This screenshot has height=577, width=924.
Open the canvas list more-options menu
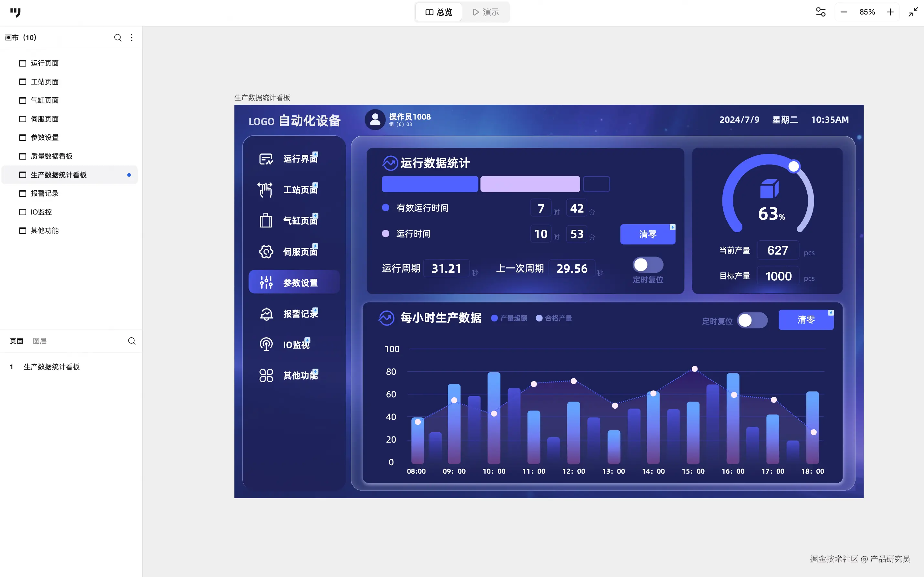tap(131, 37)
